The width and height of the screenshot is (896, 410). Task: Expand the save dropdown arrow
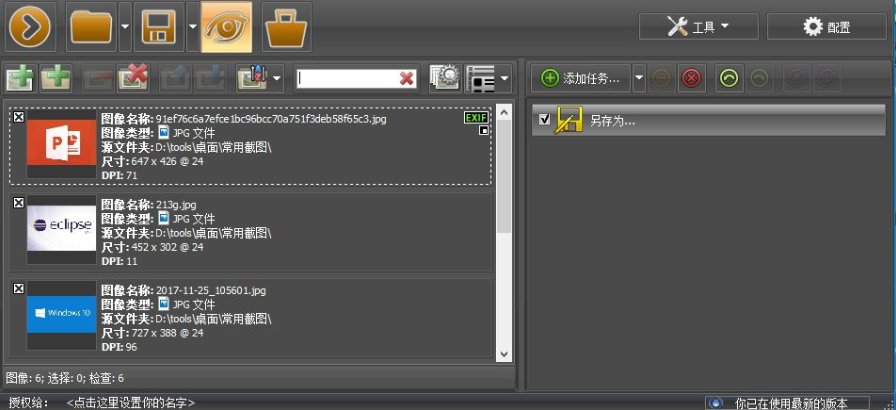coord(193,26)
